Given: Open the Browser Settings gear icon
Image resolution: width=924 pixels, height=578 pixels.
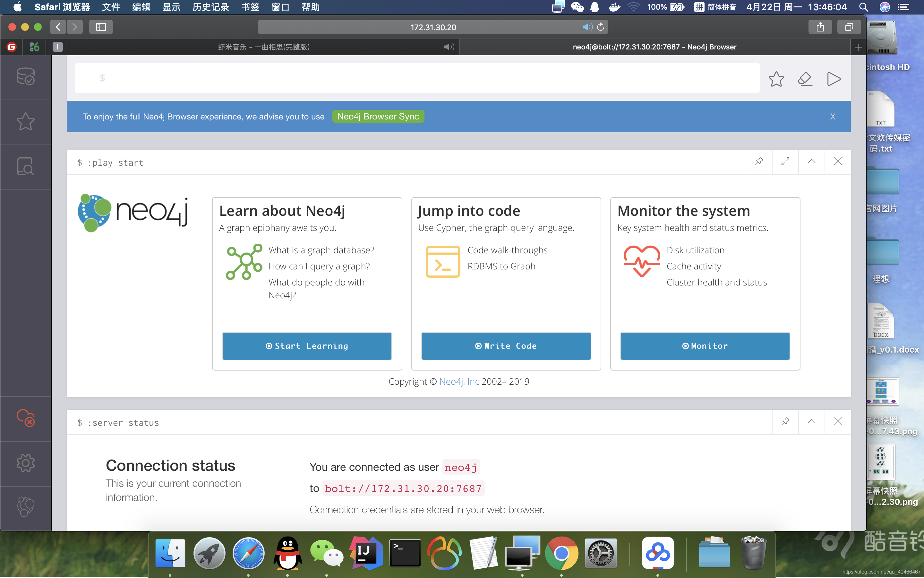Looking at the screenshot, I should point(26,463).
